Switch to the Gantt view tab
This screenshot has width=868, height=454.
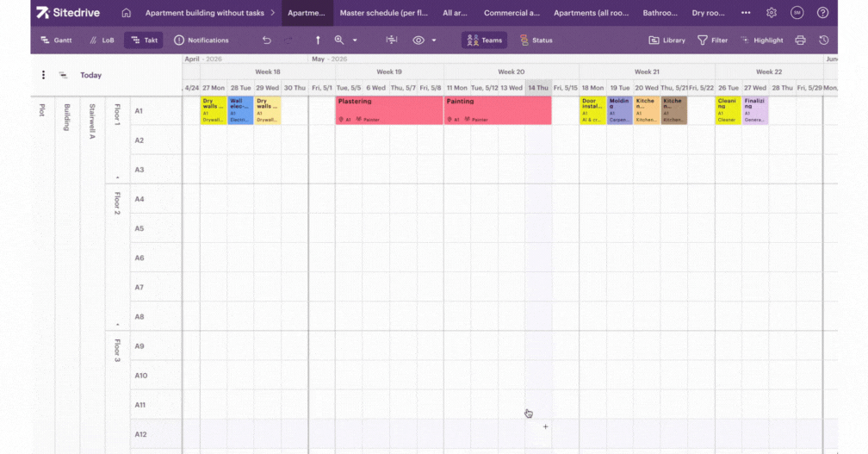point(57,40)
